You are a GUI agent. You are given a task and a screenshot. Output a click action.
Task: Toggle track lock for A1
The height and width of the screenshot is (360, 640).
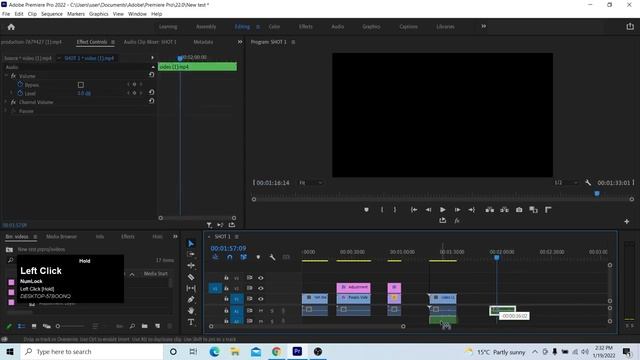(x=226, y=310)
